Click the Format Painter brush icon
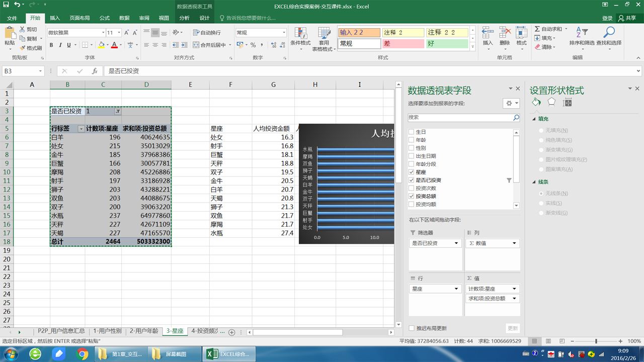644x362 pixels. [23, 48]
